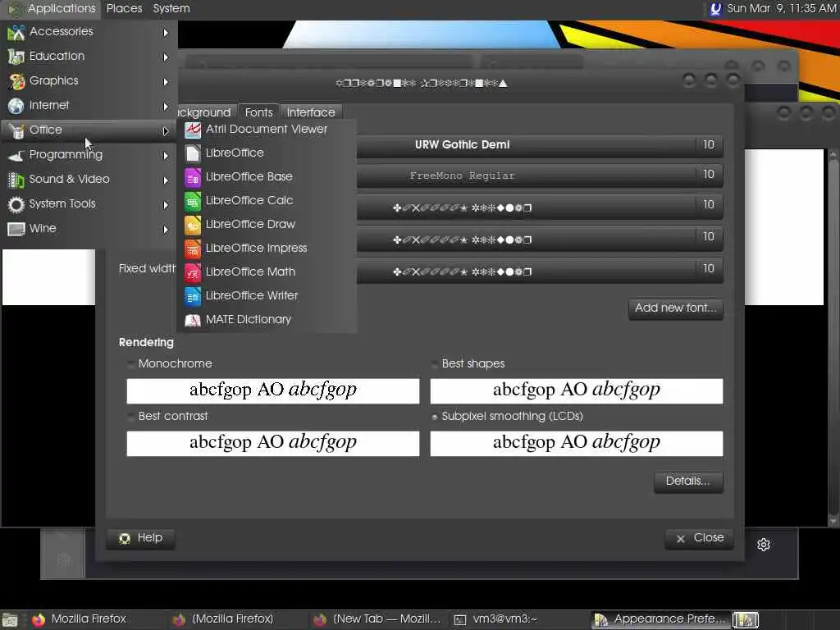Click the LibreOffice Impress icon

[x=192, y=249]
